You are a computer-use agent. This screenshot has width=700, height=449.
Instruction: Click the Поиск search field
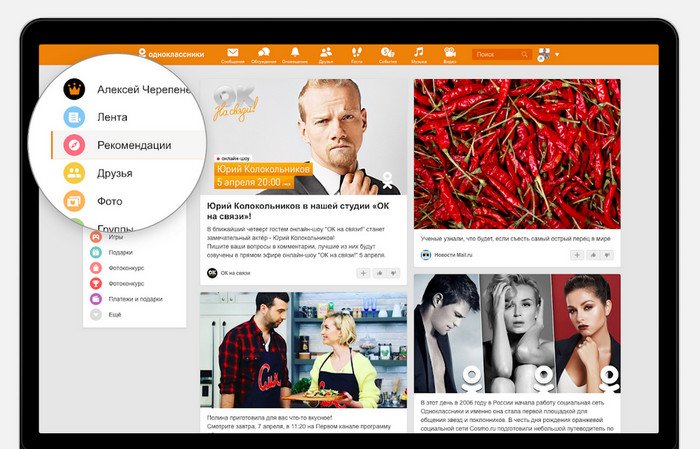click(502, 54)
